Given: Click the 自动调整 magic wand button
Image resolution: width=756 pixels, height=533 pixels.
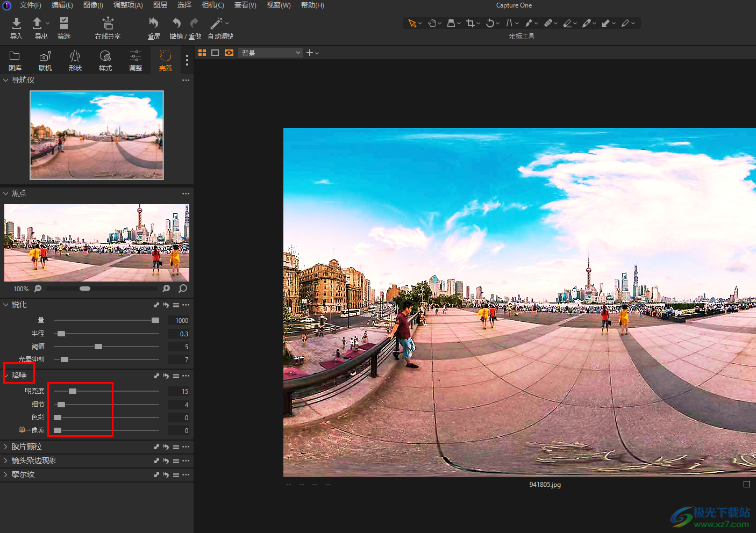Looking at the screenshot, I should coord(217,23).
